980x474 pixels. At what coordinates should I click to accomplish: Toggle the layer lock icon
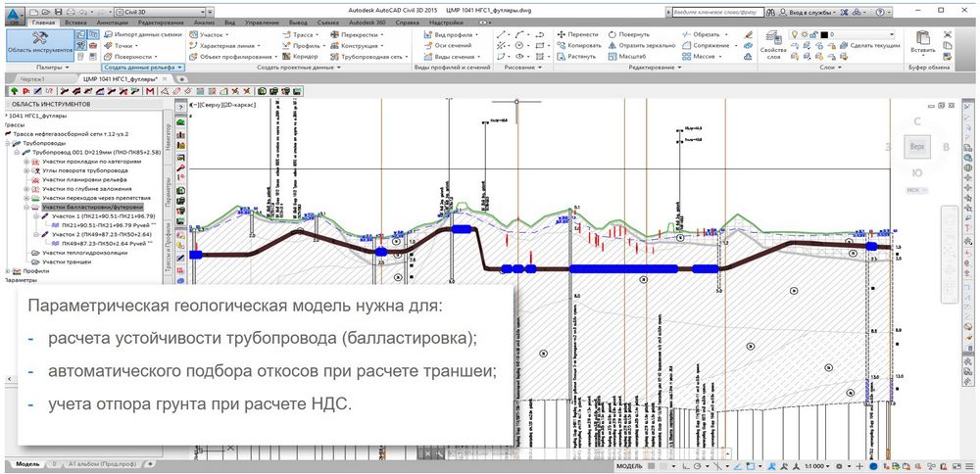click(815, 34)
